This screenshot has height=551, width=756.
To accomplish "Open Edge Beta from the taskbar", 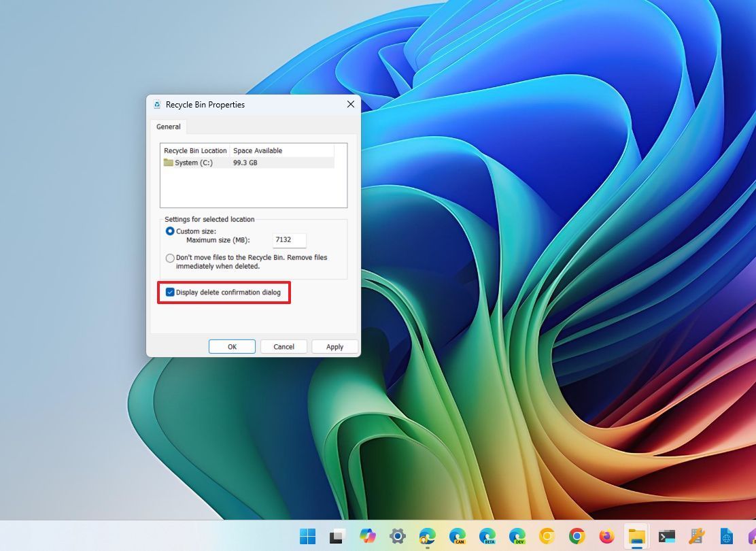I will tap(487, 537).
